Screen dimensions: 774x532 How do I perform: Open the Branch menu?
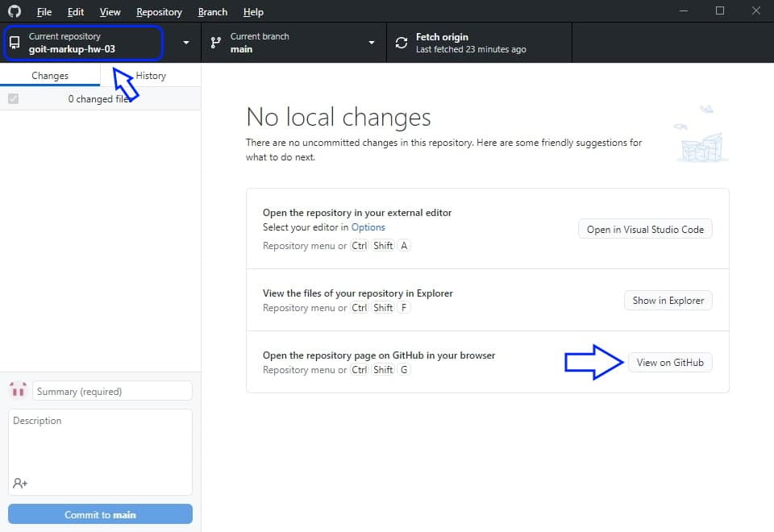point(213,12)
